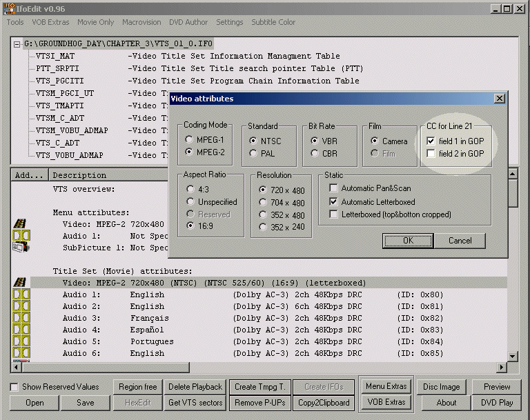The image size is (530, 420).
Task: Click the audio icon next to Audio 5 Portugues
Action: pos(21,341)
